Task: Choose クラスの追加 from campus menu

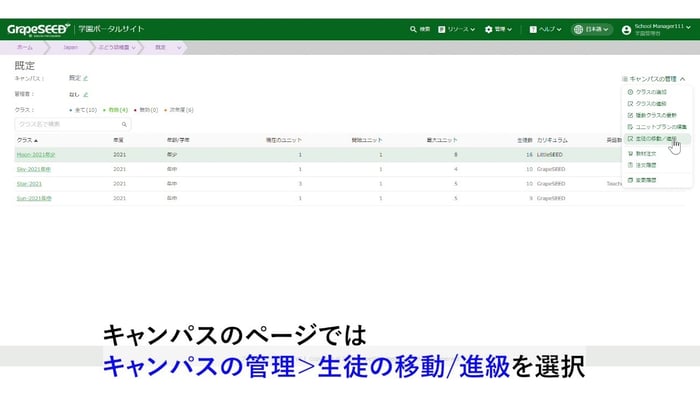Action: tap(651, 92)
